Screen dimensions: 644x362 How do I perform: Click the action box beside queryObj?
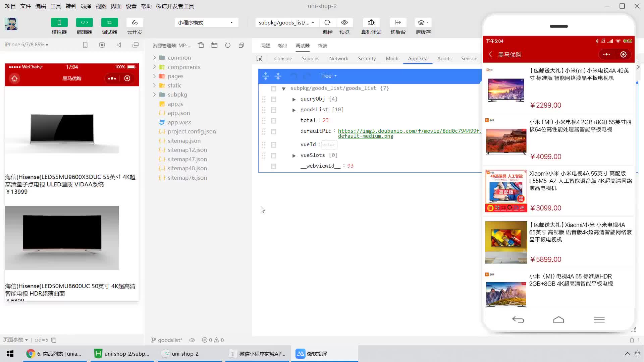pos(274,99)
